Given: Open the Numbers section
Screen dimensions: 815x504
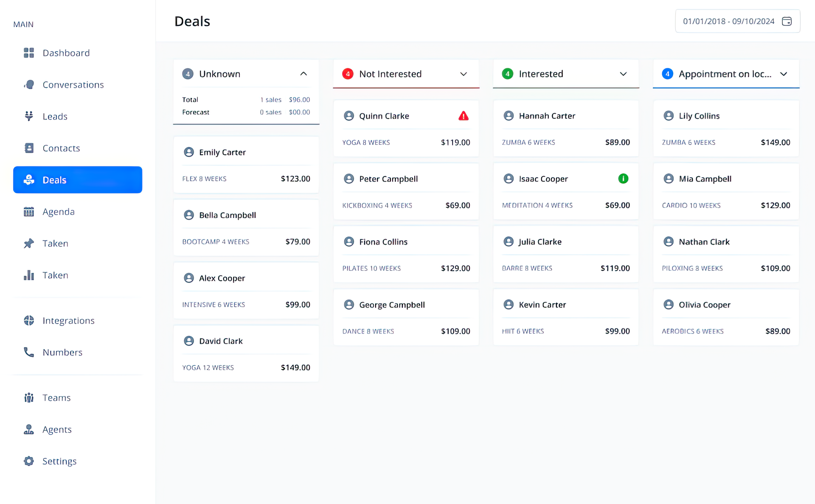Looking at the screenshot, I should [62, 352].
